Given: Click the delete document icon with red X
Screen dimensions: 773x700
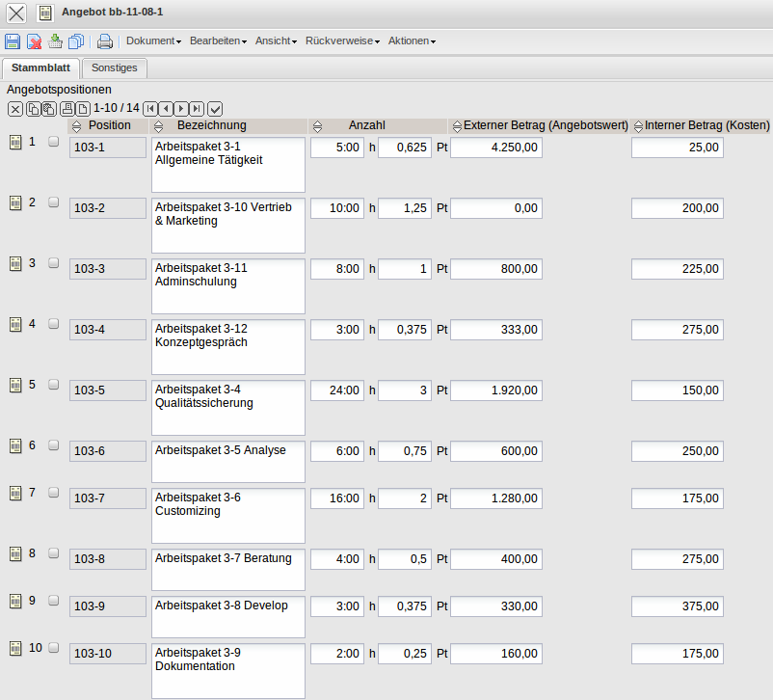Looking at the screenshot, I should (x=34, y=41).
